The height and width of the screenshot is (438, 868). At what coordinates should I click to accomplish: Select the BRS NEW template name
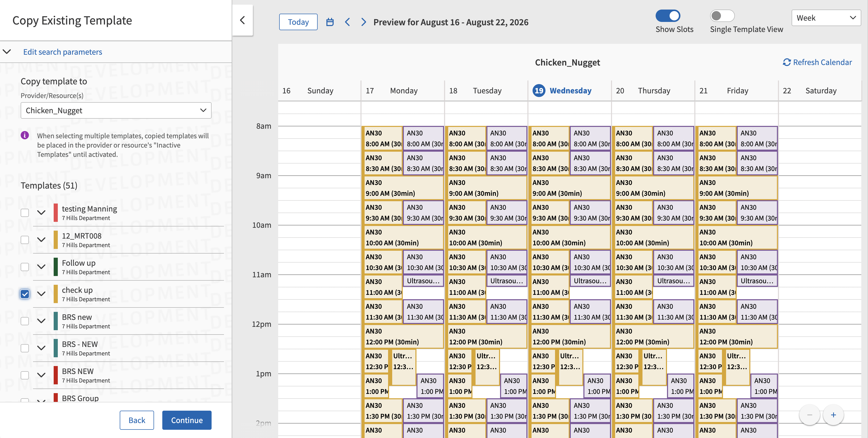pos(77,371)
